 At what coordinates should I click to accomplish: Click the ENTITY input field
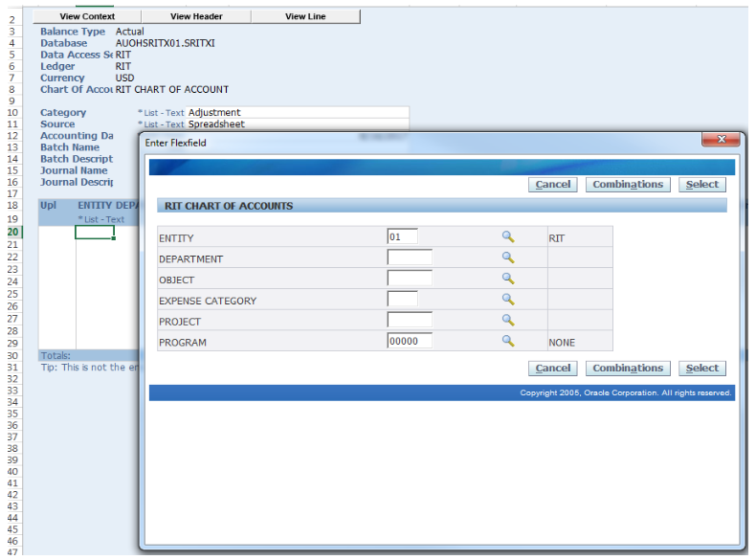402,236
